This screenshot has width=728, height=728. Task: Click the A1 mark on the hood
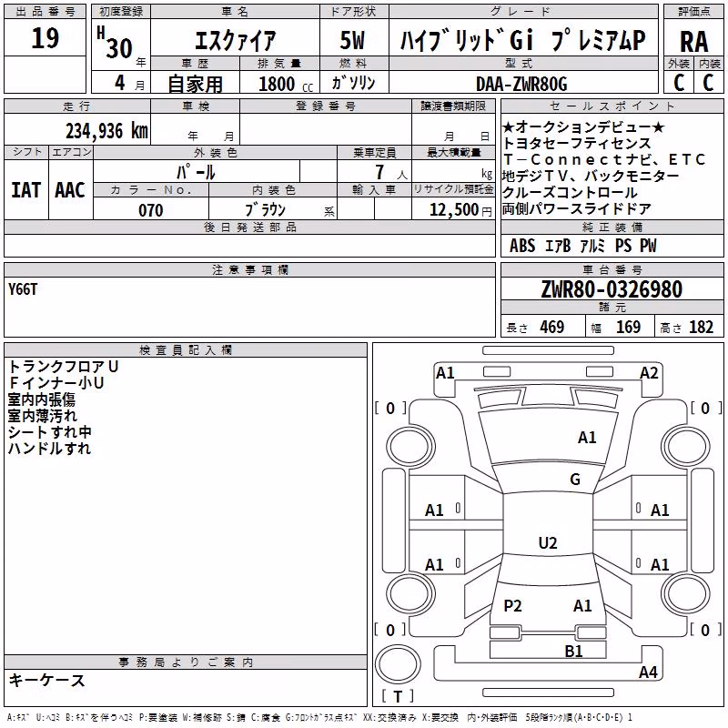587,438
